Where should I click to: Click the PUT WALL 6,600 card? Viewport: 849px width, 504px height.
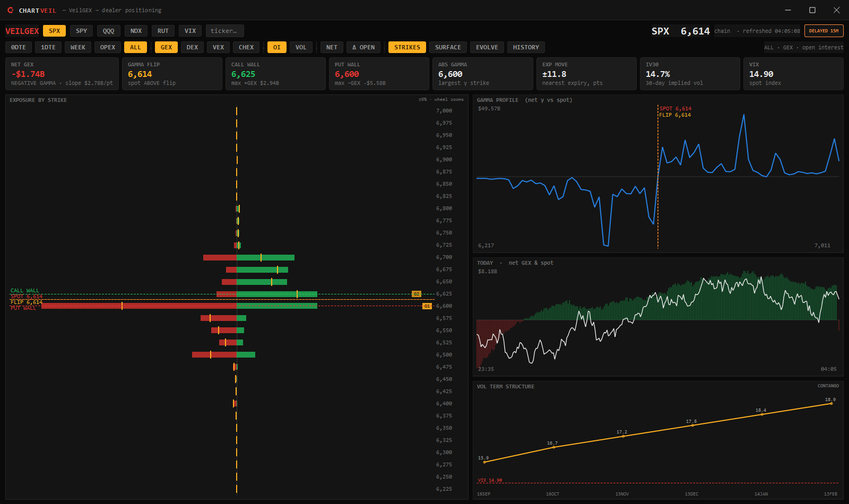(379, 74)
